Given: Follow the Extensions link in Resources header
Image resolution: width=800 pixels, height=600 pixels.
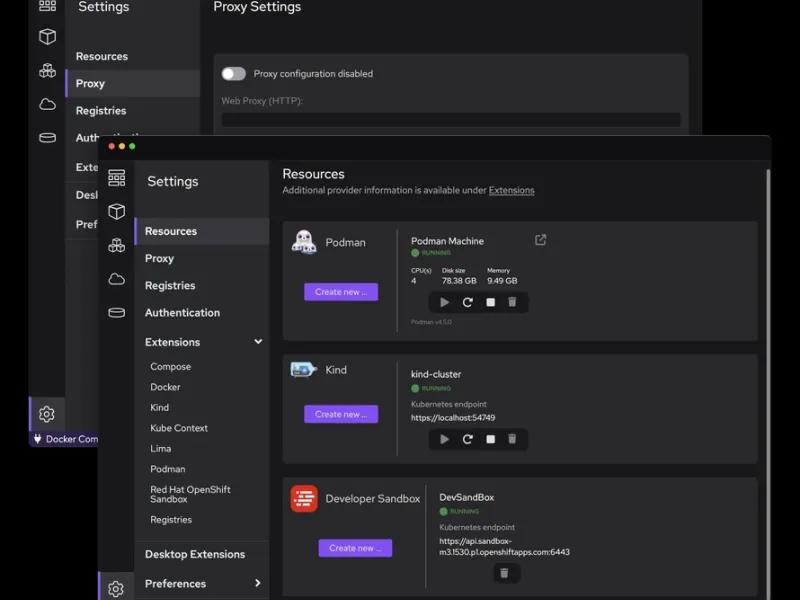Looking at the screenshot, I should tap(511, 190).
